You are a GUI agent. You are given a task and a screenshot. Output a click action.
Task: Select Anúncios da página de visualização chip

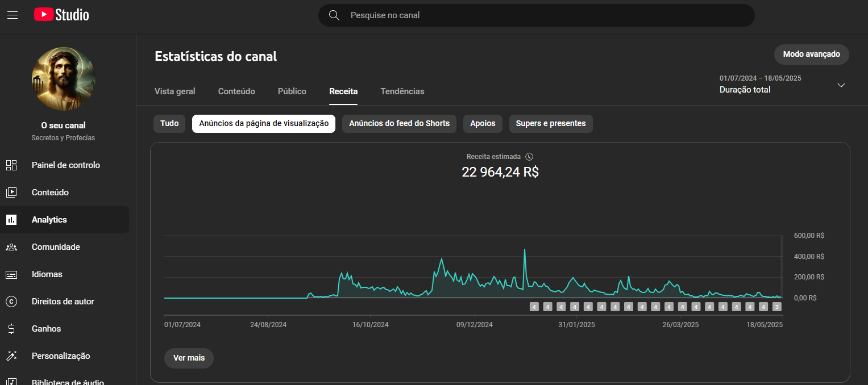[264, 124]
